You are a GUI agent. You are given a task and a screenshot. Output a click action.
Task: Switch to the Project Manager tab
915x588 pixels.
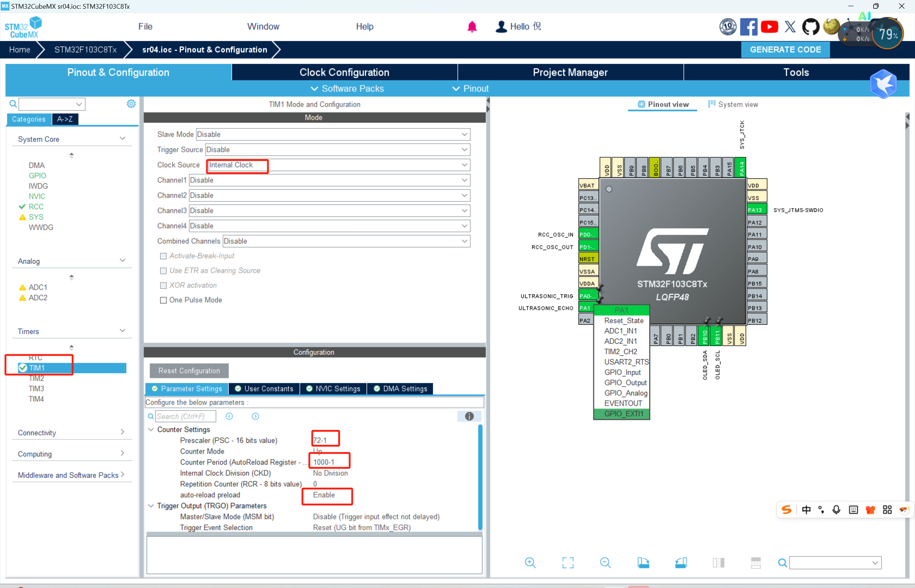[570, 72]
